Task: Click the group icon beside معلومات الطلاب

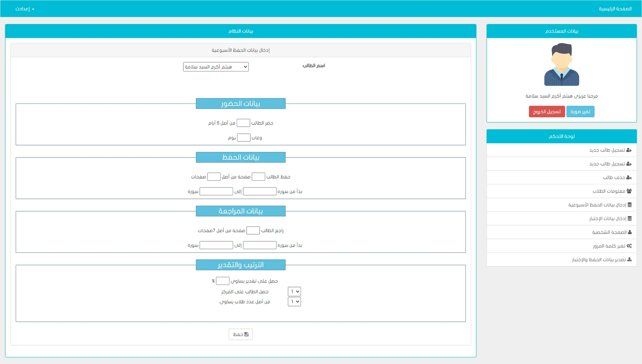Action: (x=629, y=191)
